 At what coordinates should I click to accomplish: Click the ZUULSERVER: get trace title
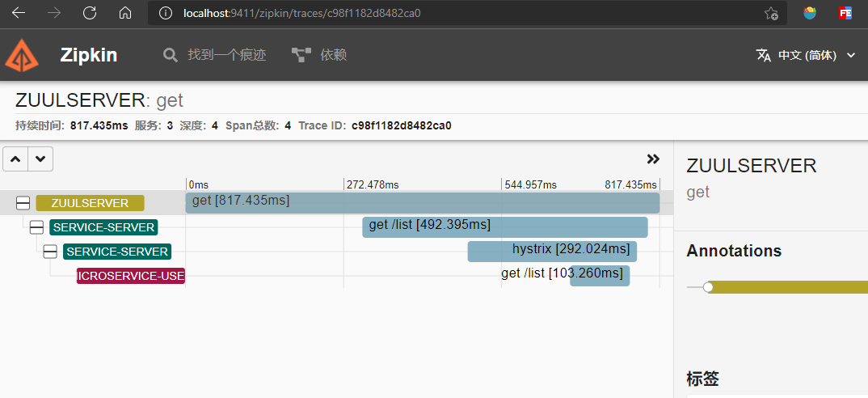99,100
